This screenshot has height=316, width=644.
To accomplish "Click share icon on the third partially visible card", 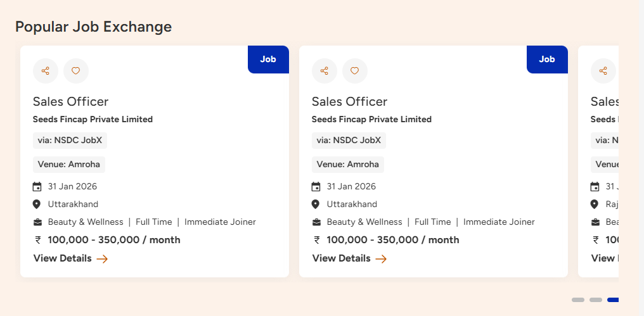I will [603, 71].
